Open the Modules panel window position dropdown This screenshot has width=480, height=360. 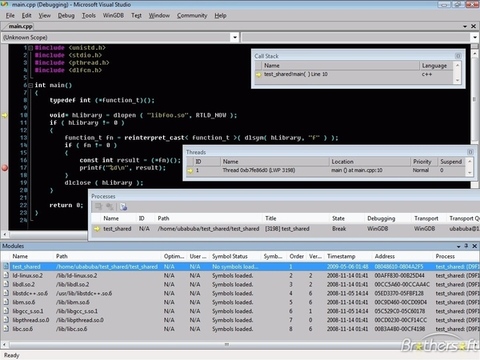click(x=459, y=246)
